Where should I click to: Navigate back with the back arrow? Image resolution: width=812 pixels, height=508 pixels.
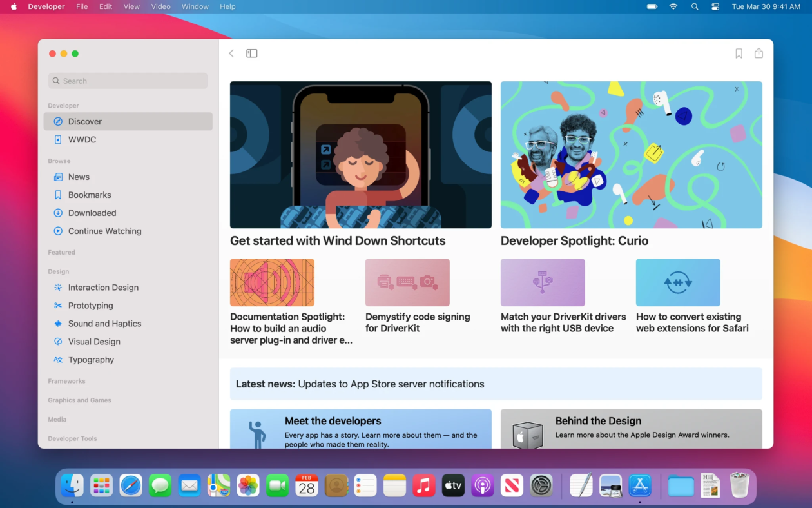pos(231,54)
